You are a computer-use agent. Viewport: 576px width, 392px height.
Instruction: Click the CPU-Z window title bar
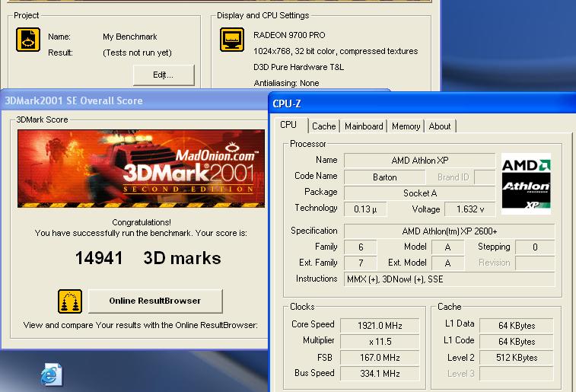pyautogui.click(x=422, y=104)
